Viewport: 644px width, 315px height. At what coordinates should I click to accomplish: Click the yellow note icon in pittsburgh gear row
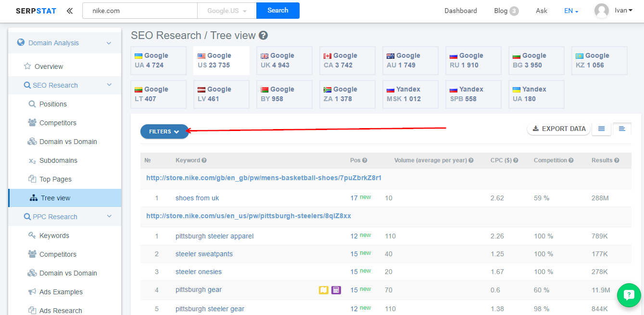pyautogui.click(x=323, y=290)
